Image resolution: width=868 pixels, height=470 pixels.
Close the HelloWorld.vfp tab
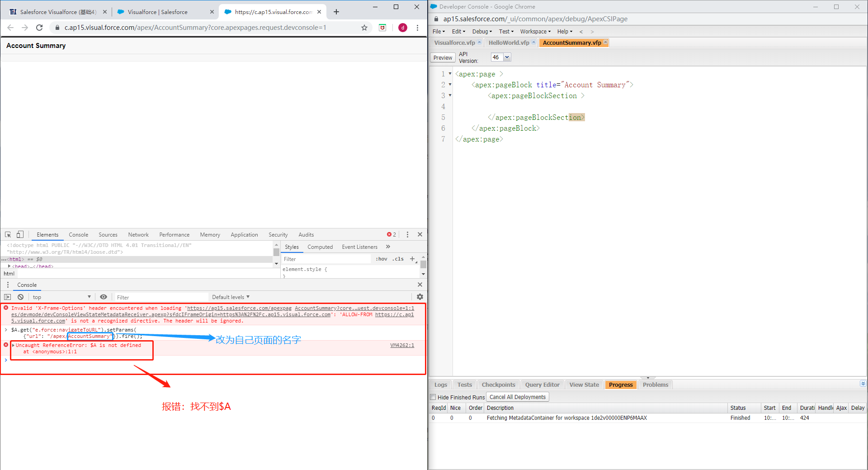pyautogui.click(x=534, y=42)
